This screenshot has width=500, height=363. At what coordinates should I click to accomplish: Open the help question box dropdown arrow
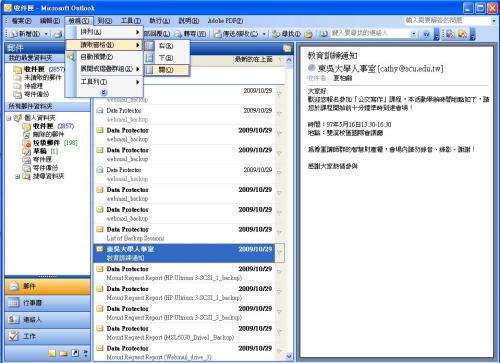point(494,21)
